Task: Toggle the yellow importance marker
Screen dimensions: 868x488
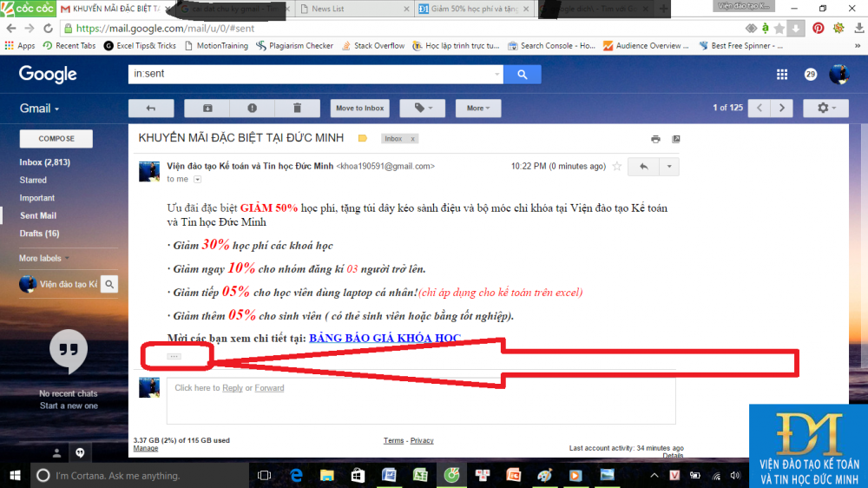Action: [x=363, y=138]
